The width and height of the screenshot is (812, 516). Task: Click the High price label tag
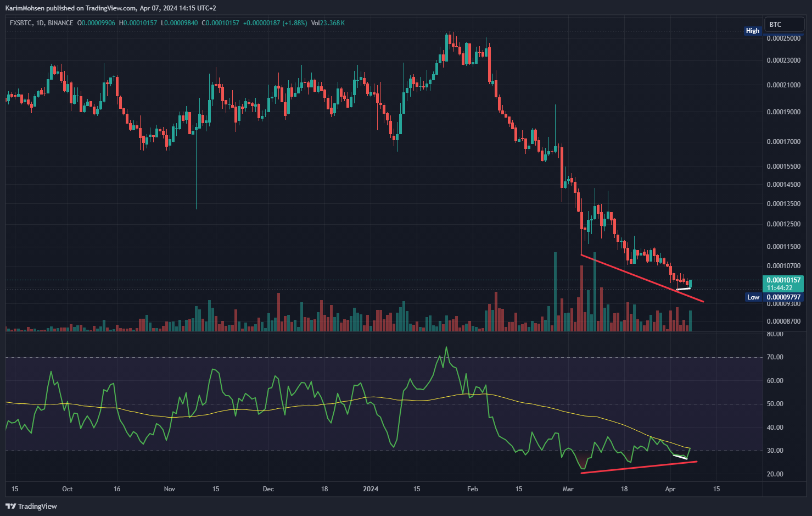[x=753, y=31]
